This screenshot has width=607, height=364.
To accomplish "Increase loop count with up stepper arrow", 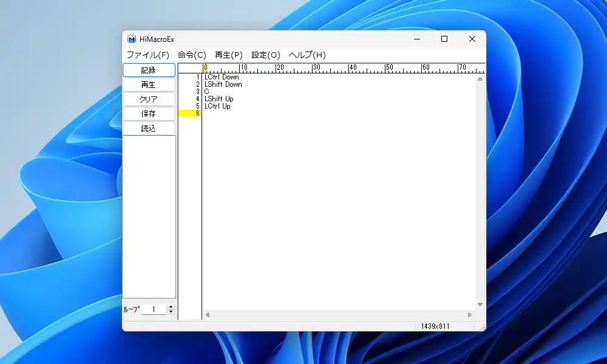I will pyautogui.click(x=171, y=307).
